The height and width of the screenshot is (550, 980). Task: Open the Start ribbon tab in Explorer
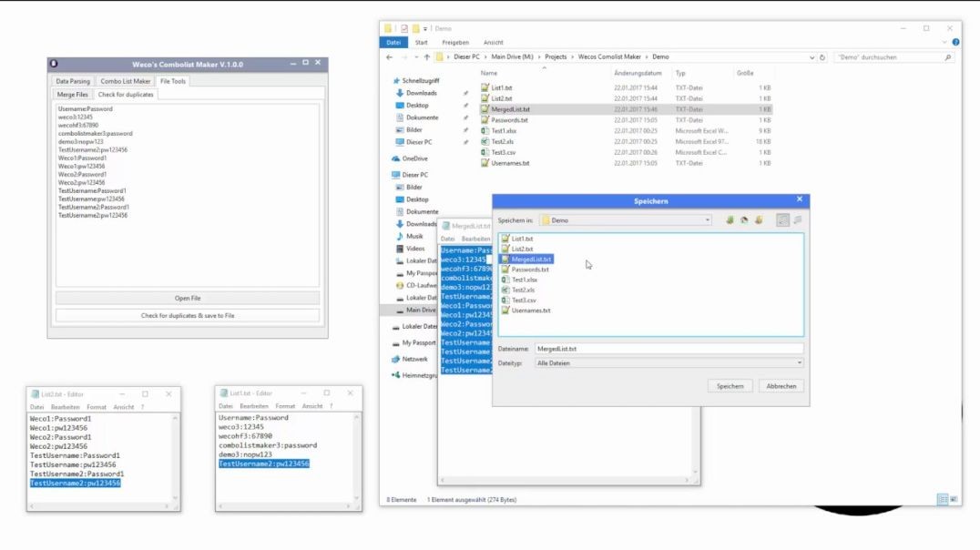(422, 43)
